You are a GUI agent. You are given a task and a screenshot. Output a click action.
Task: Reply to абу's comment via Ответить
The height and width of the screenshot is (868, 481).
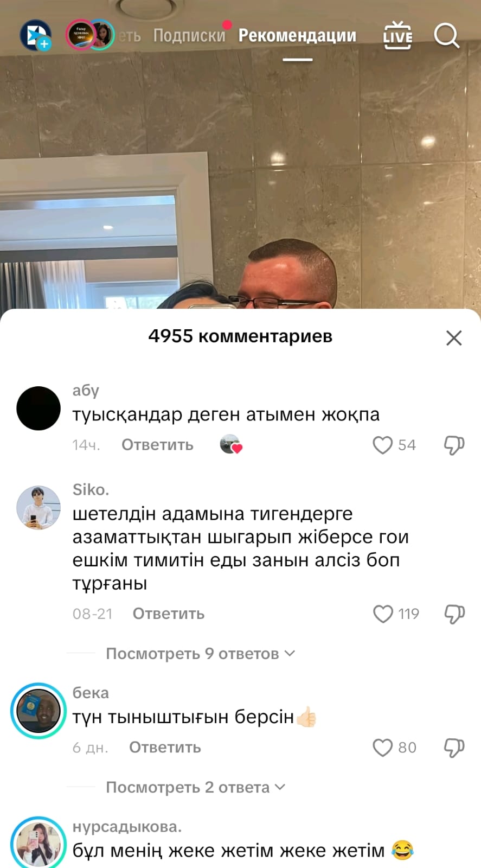157,445
